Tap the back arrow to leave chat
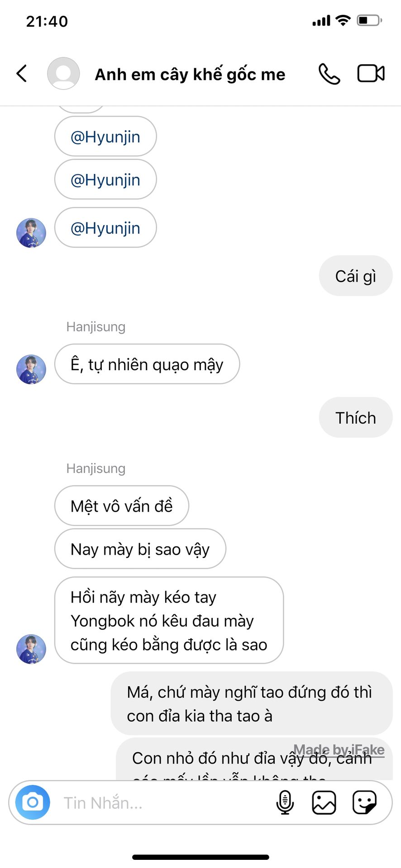The height and width of the screenshot is (868, 401). (22, 74)
